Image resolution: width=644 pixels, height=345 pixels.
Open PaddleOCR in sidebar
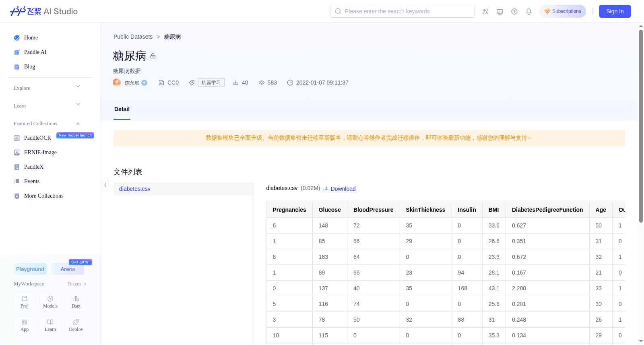pyautogui.click(x=37, y=138)
